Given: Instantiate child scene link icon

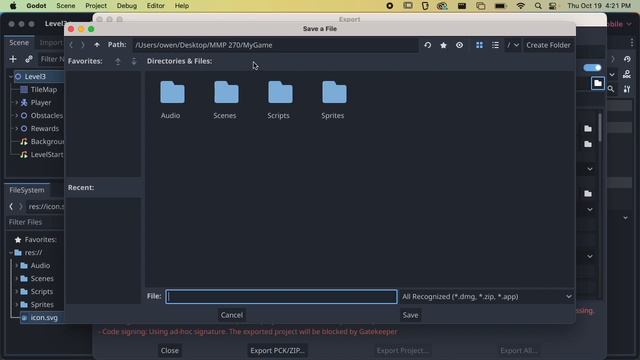Looking at the screenshot, I should click(x=29, y=59).
